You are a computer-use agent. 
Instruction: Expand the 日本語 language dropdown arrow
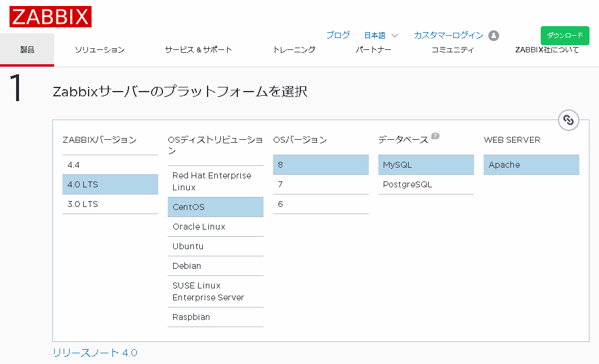(394, 36)
